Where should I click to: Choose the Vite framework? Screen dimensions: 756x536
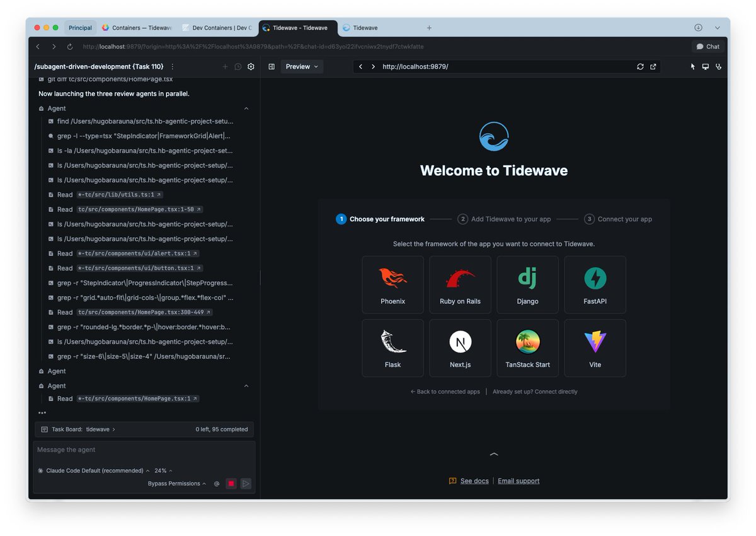595,348
